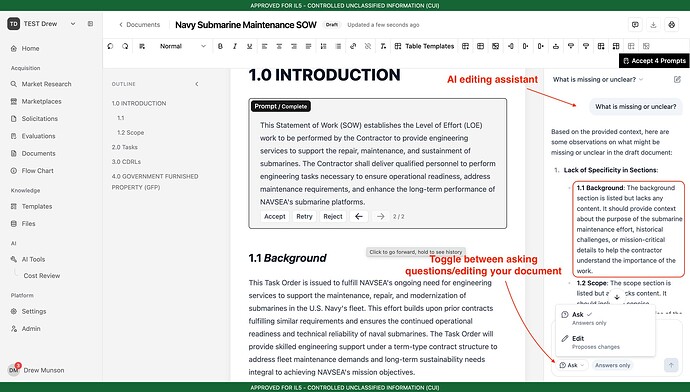Image resolution: width=690 pixels, height=392 pixels.
Task: Toggle bold formatting
Action: 220,46
